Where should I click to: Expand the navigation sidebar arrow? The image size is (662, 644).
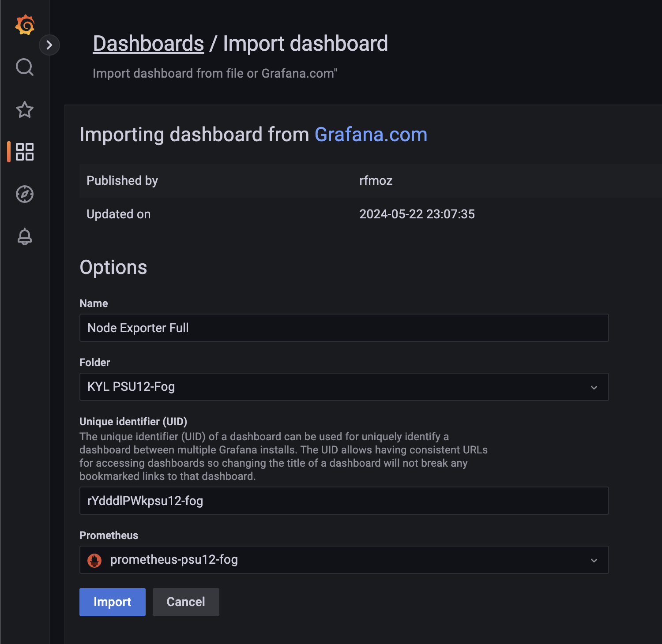[49, 45]
